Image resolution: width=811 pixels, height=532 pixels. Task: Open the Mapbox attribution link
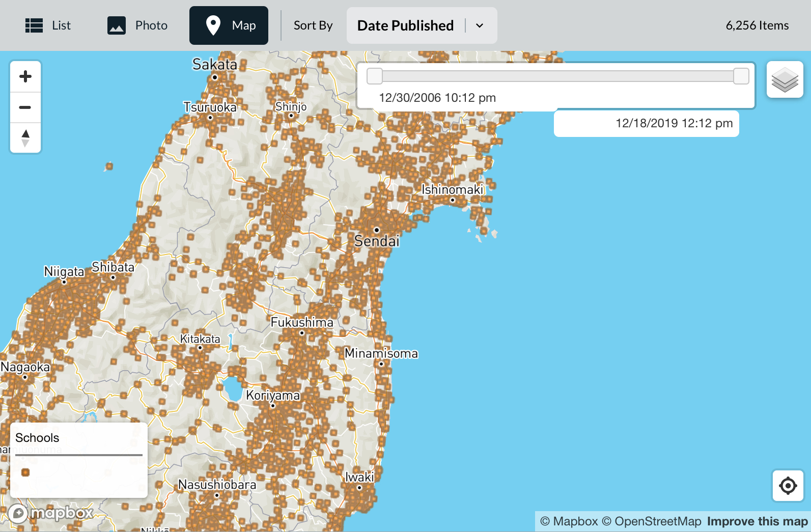pyautogui.click(x=569, y=521)
